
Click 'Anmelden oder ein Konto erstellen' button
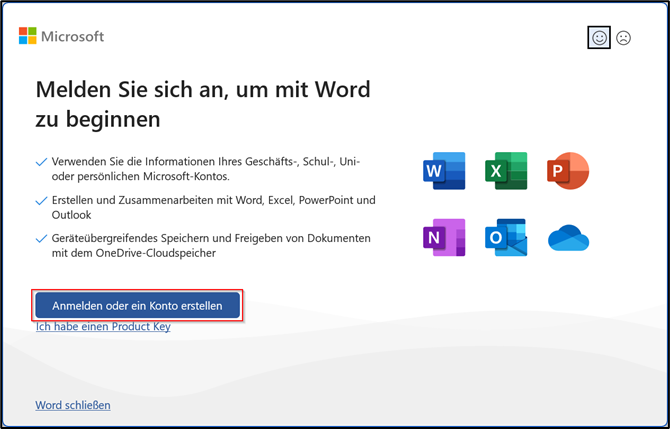(x=137, y=306)
